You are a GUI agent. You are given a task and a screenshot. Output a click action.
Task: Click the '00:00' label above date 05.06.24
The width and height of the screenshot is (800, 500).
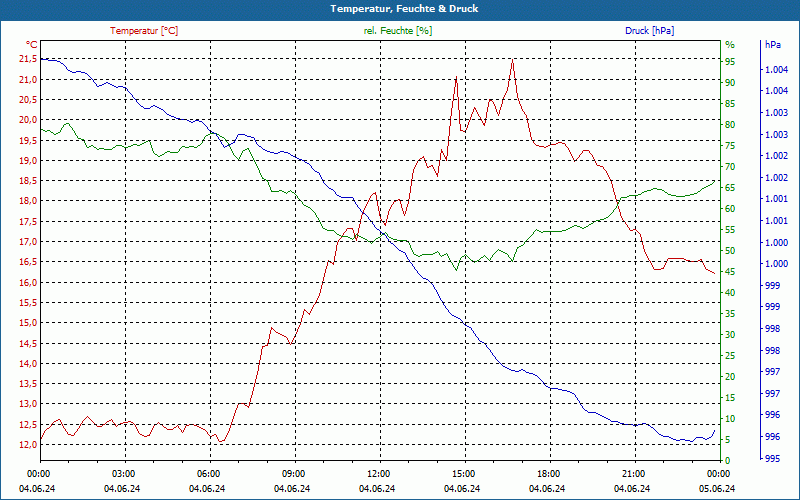pyautogui.click(x=717, y=473)
